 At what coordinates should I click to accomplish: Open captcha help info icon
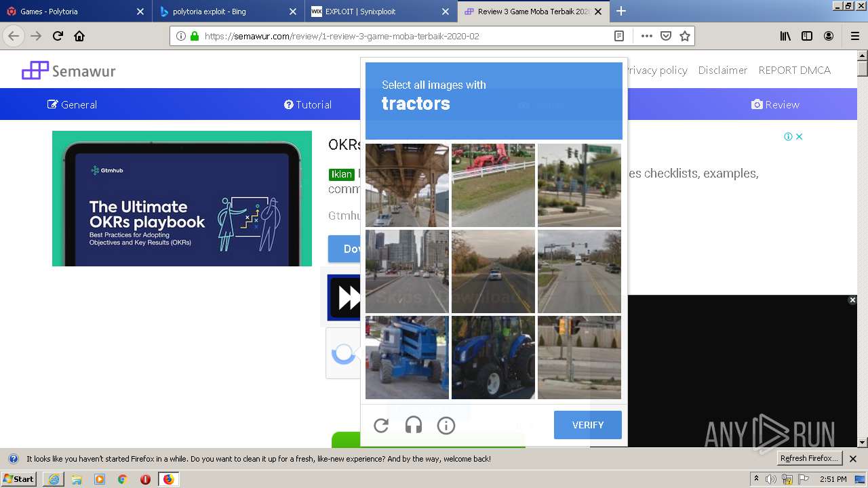(446, 426)
